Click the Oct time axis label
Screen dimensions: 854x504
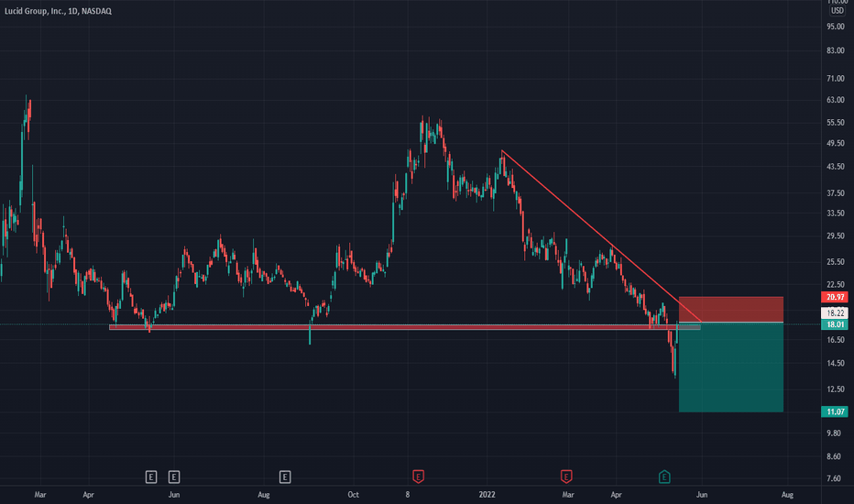click(353, 495)
